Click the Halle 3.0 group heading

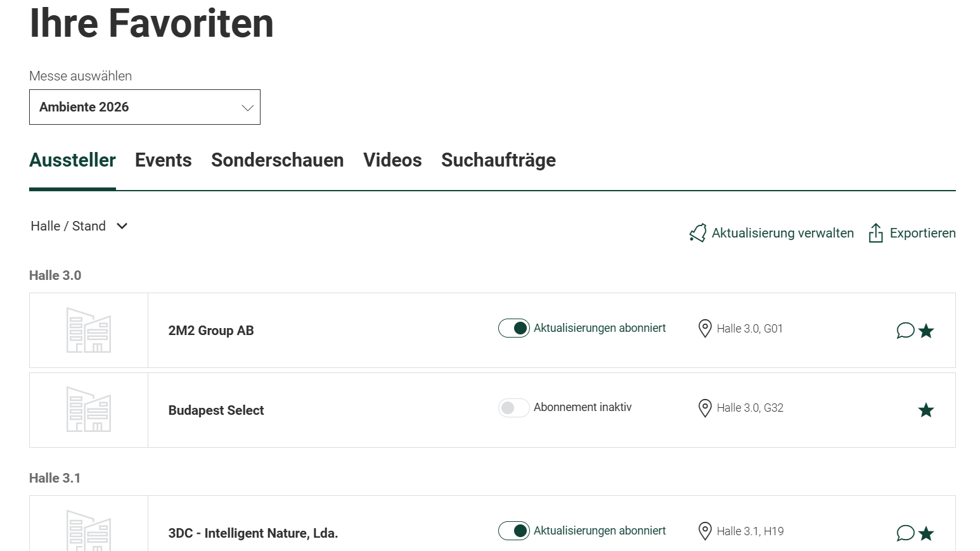[55, 275]
